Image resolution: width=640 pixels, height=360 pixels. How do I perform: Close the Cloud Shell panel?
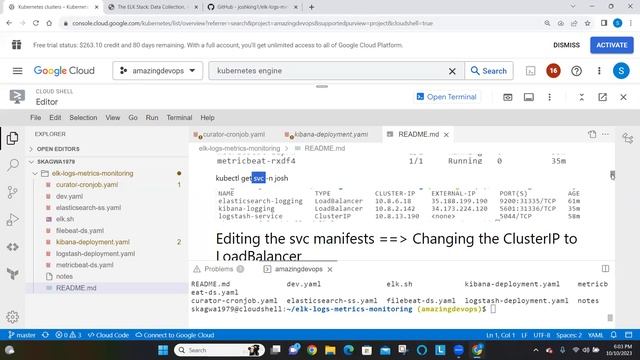[x=623, y=97]
